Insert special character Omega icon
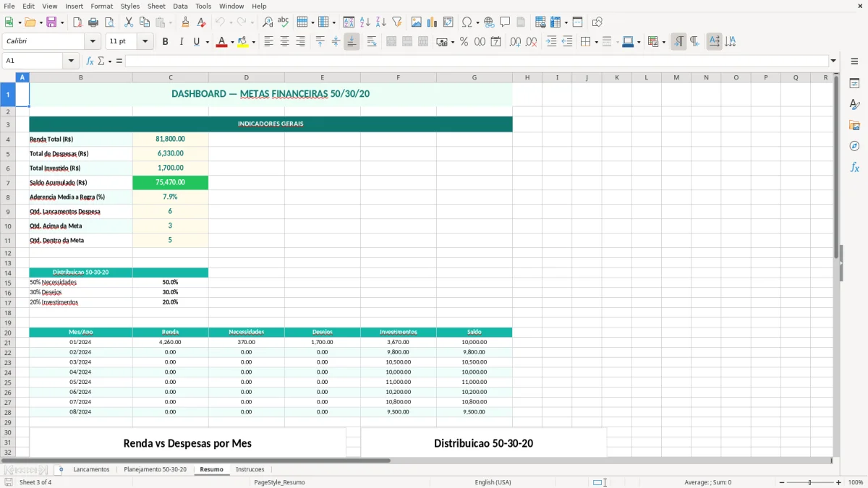868x488 pixels. 467,22
